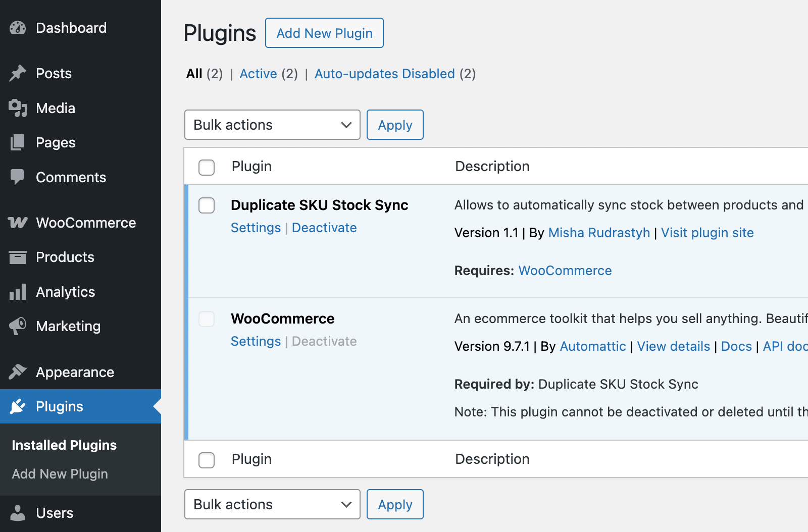The height and width of the screenshot is (532, 808).
Task: Click the Pages icon in the sidebar
Action: point(18,142)
